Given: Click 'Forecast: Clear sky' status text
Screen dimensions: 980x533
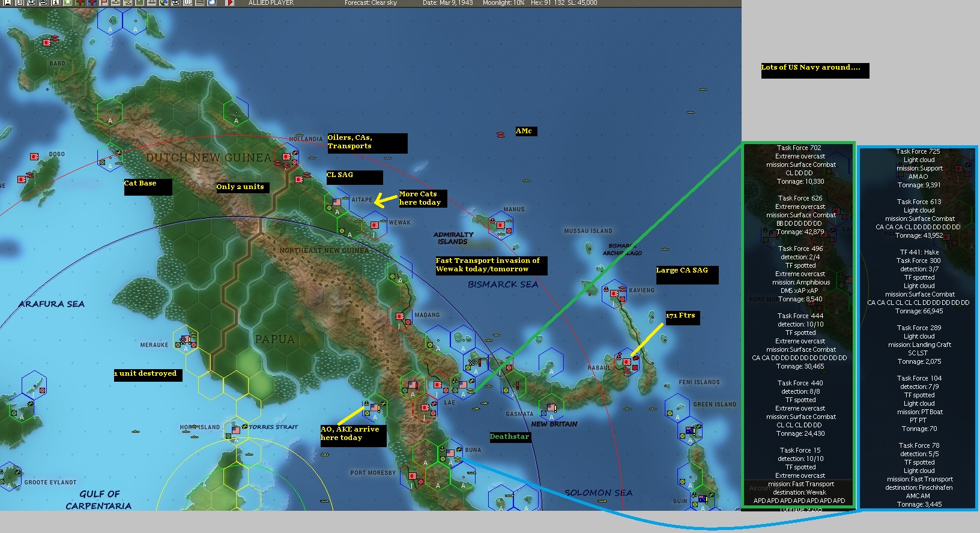Looking at the screenshot, I should pyautogui.click(x=371, y=3).
